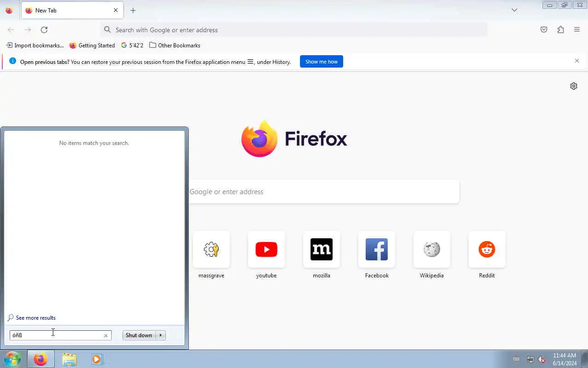Viewport: 588px width, 368px height.
Task: Open Import bookmarks bookmark
Action: [35, 46]
